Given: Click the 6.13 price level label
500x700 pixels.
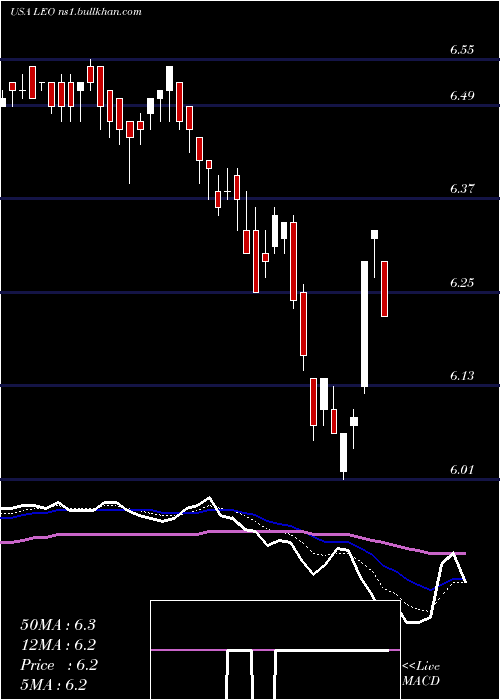Looking at the screenshot, I should coord(462,375).
